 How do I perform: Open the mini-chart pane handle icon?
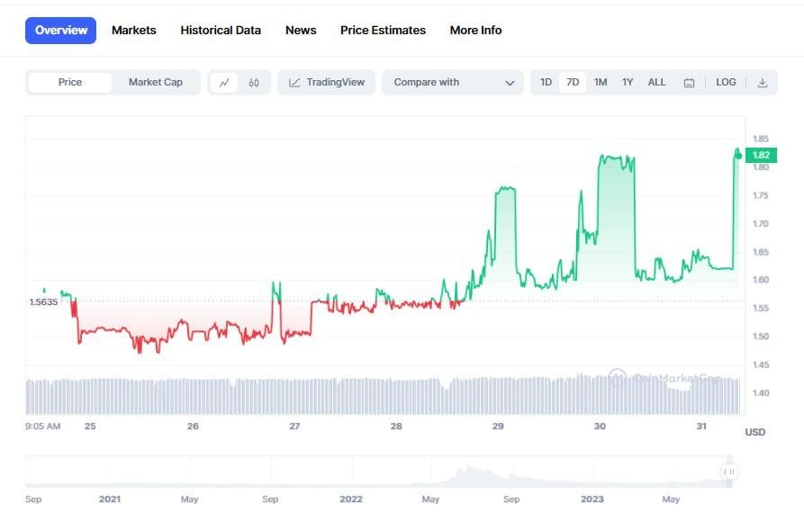(x=727, y=470)
